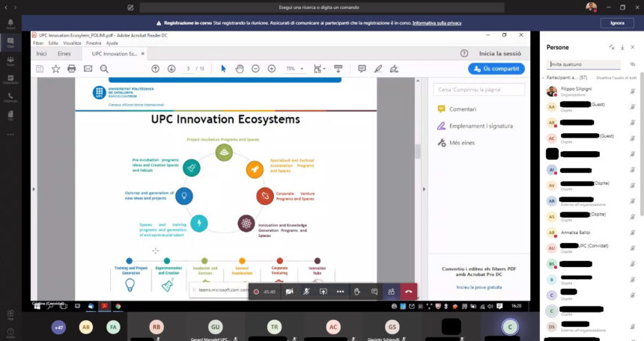Click the Acrobat highlight pen icon
The height and width of the screenshot is (341, 644).
pyautogui.click(x=378, y=69)
